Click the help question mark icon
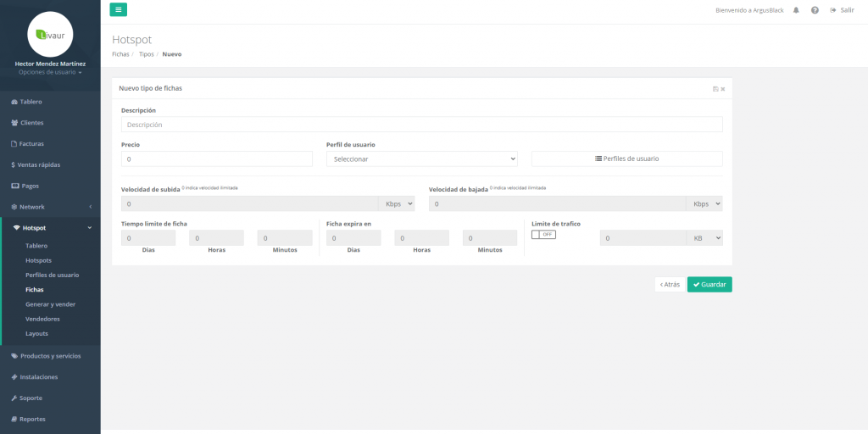 click(x=815, y=10)
